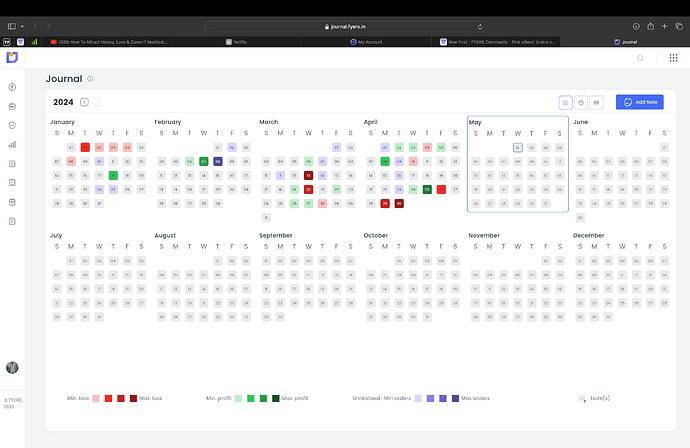Switch to the middle calendar view toggle

coord(581,103)
